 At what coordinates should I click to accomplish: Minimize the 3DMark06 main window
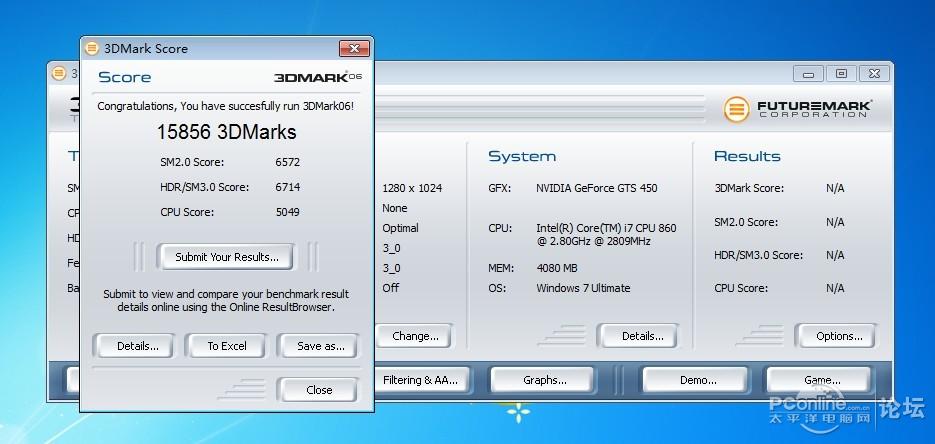tap(809, 74)
